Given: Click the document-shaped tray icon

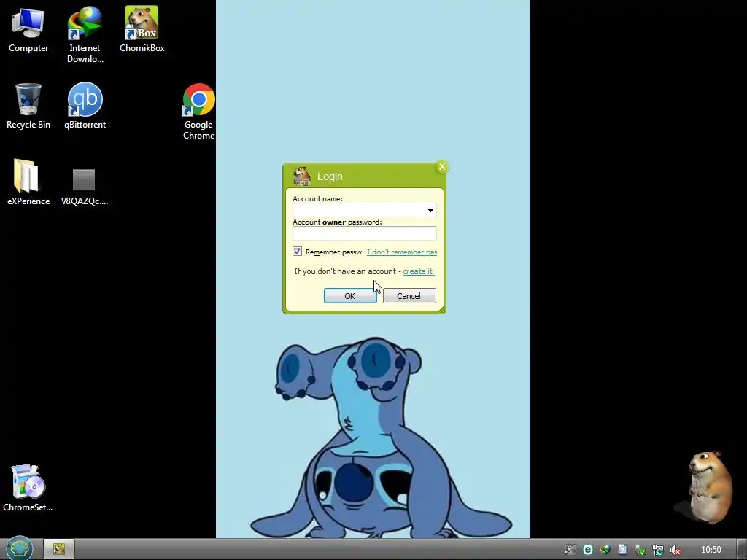Looking at the screenshot, I should click(x=622, y=550).
